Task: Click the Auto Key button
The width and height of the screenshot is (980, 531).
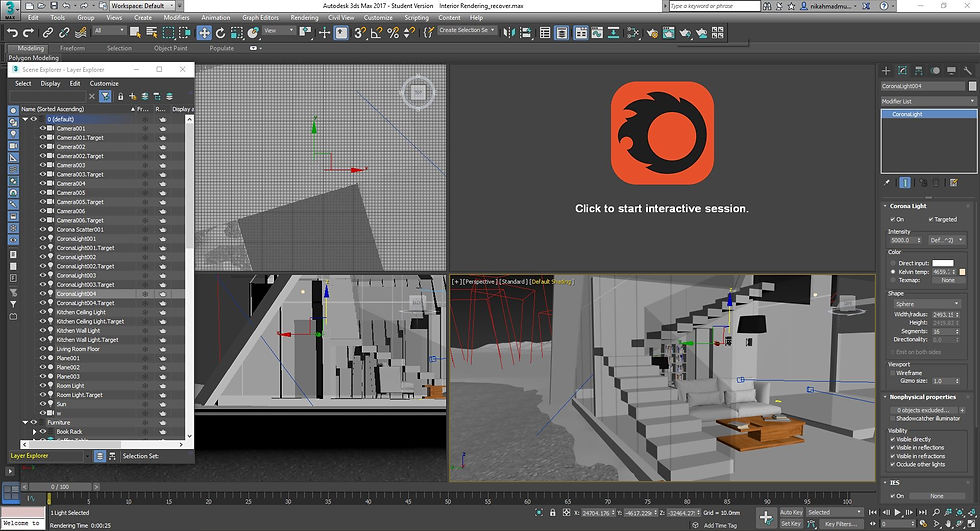Action: (791, 512)
